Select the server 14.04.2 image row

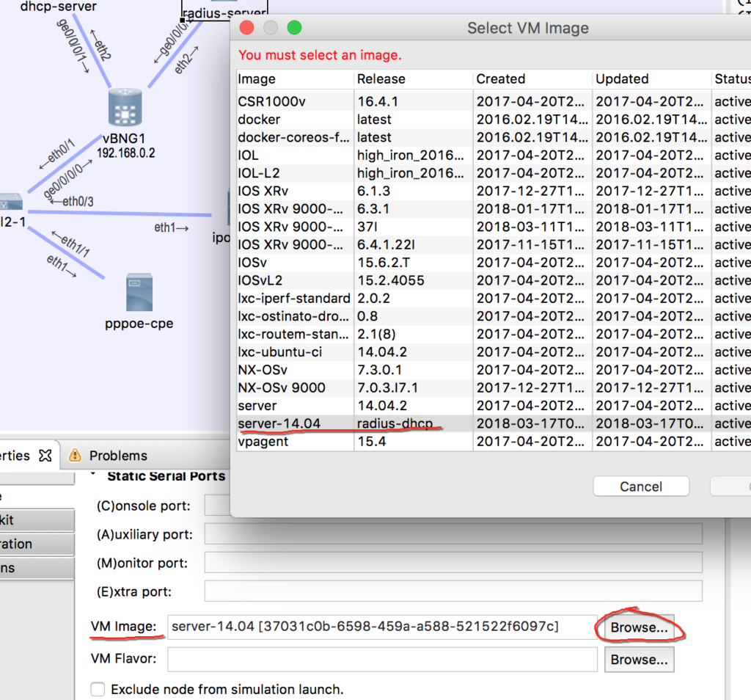[494, 405]
